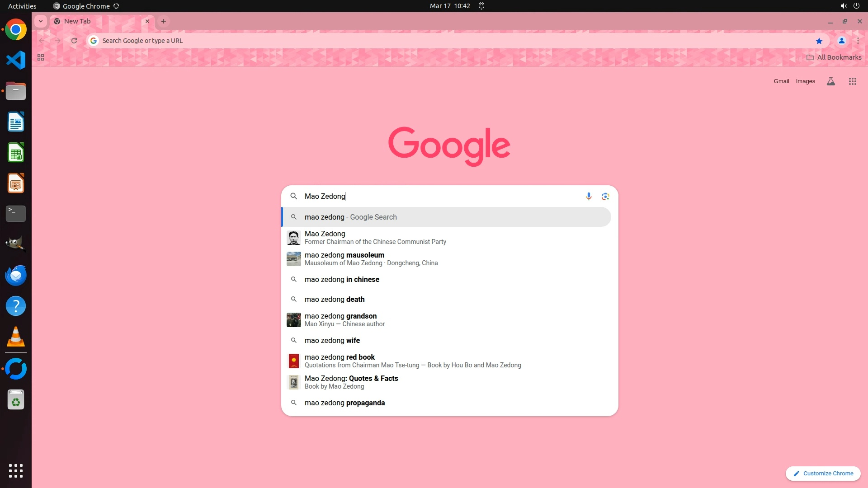Click the voice search microphone icon
Screen dimensions: 868x488
(x=589, y=196)
